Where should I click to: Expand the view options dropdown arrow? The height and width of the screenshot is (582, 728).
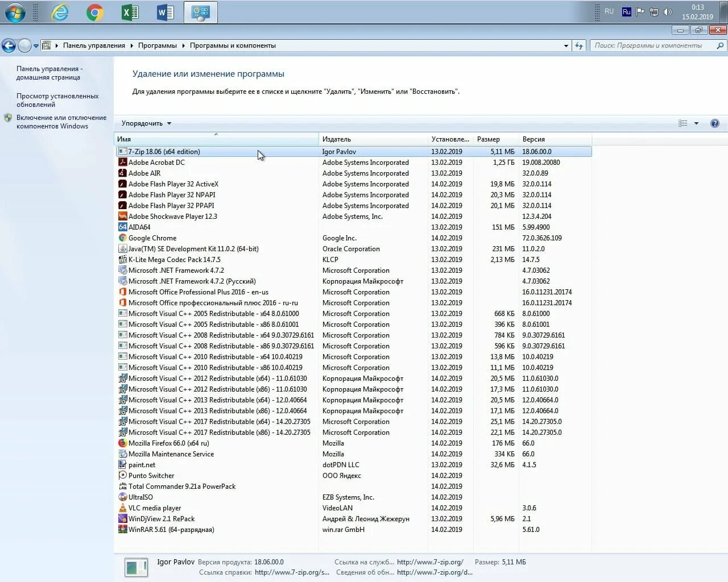[696, 123]
